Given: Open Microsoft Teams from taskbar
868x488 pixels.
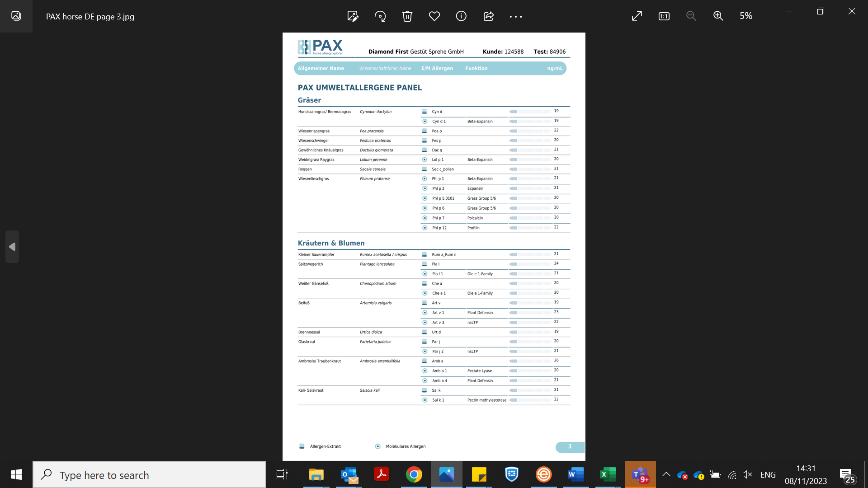Looking at the screenshot, I should (640, 474).
